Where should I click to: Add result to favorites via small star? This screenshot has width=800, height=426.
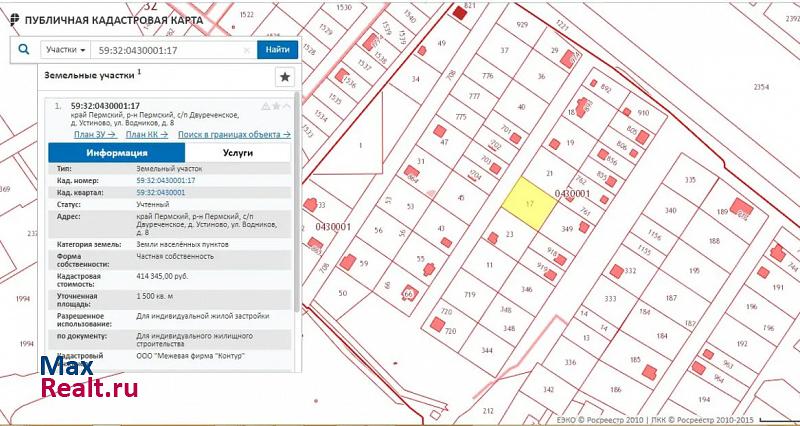[276, 106]
